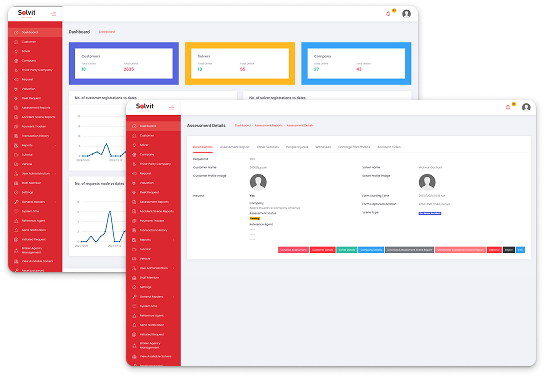Open Reference Agent in Assessment Details sidebar
Viewport: 544px width, 377px height.
click(153, 315)
